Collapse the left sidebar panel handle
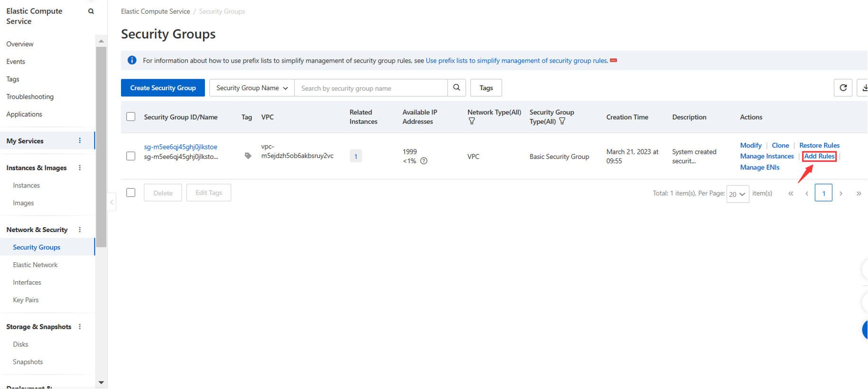 [112, 202]
